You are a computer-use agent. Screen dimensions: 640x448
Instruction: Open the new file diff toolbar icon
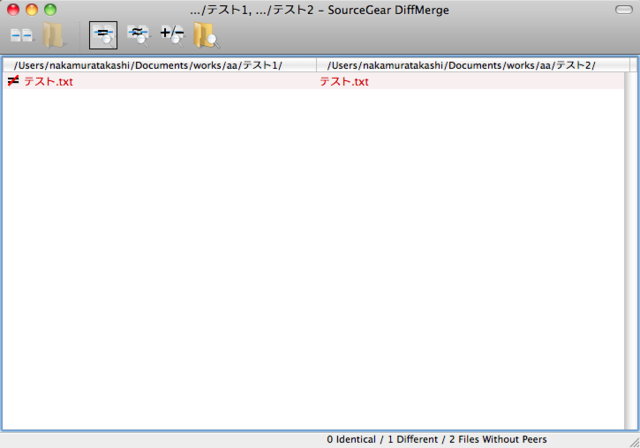[22, 35]
